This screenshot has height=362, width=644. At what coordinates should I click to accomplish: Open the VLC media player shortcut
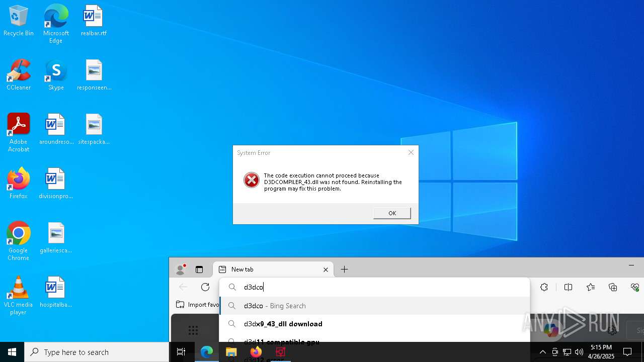click(19, 296)
